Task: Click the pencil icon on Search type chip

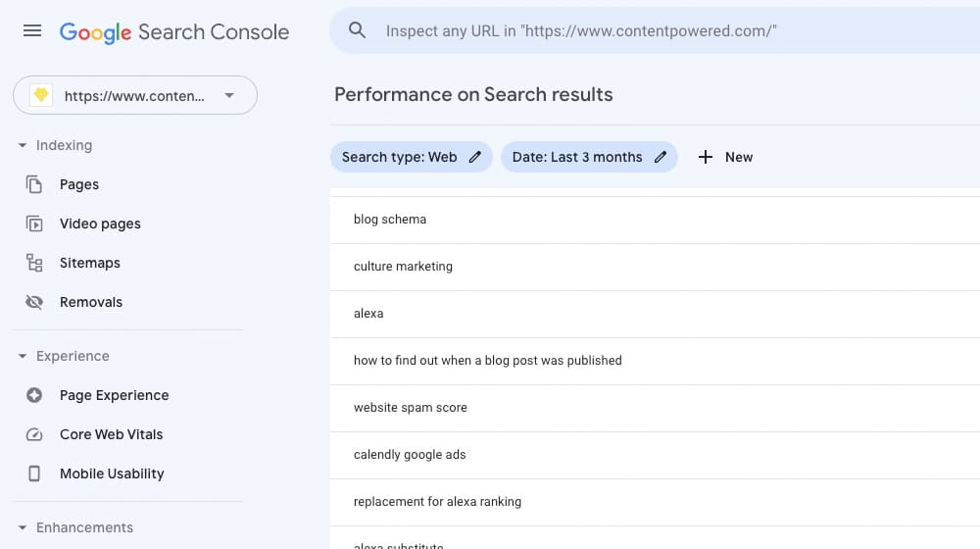Action: [475, 157]
